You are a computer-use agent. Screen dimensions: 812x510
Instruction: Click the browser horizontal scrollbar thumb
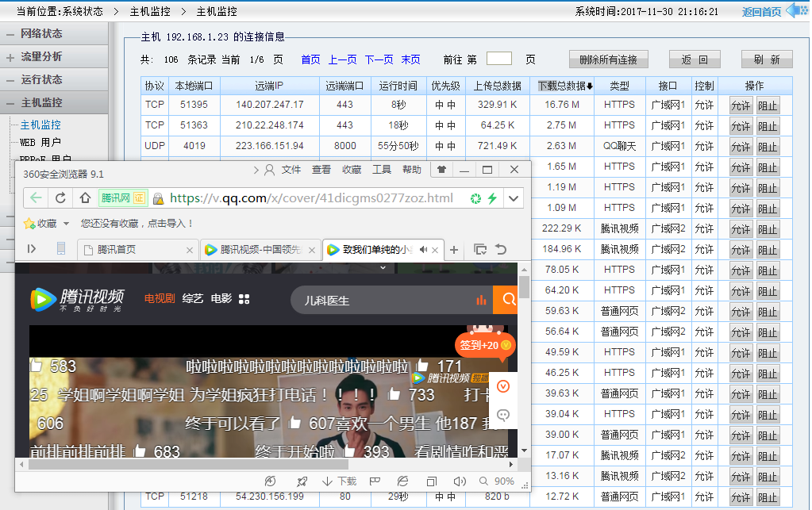click(188, 465)
